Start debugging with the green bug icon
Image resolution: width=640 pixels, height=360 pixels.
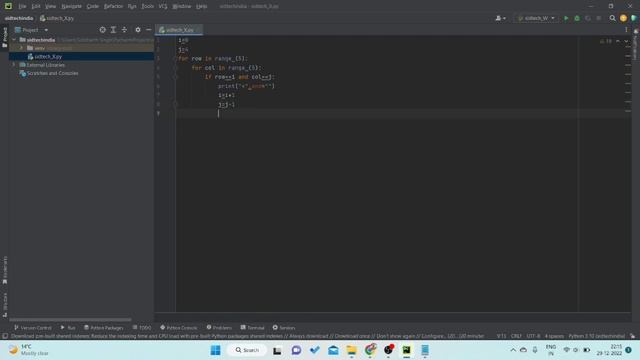(577, 18)
